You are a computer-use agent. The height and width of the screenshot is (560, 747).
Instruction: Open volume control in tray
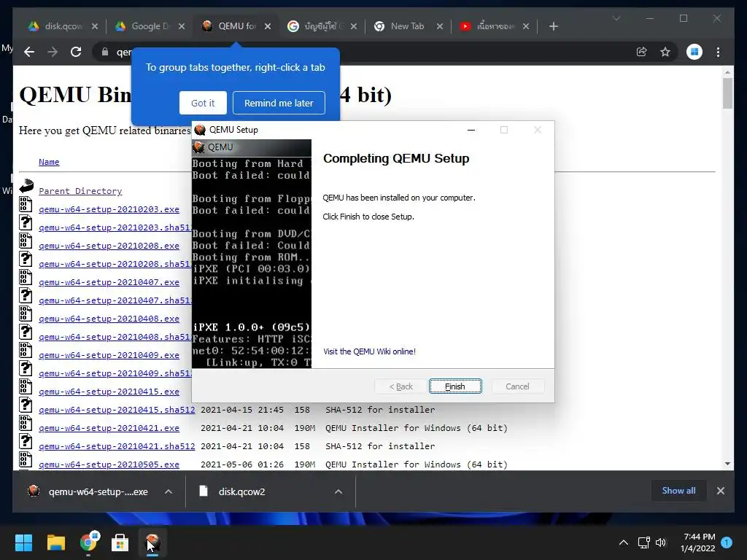[660, 542]
